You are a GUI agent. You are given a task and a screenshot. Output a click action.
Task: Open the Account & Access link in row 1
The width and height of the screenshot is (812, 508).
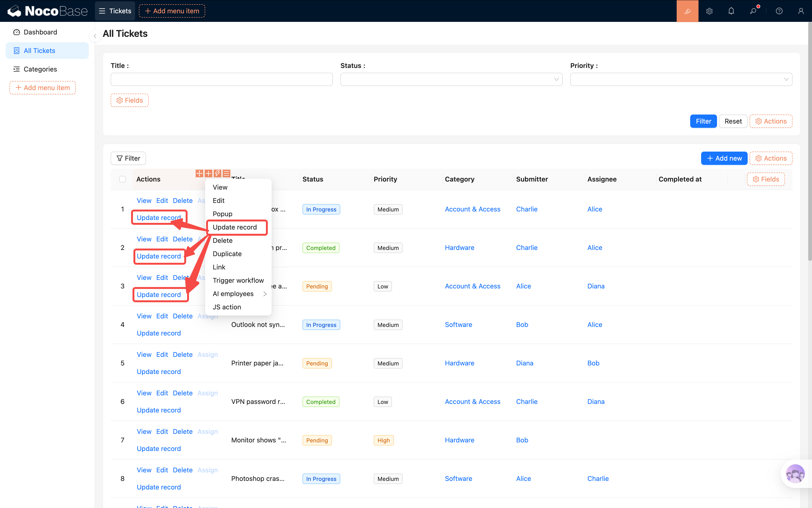click(472, 209)
